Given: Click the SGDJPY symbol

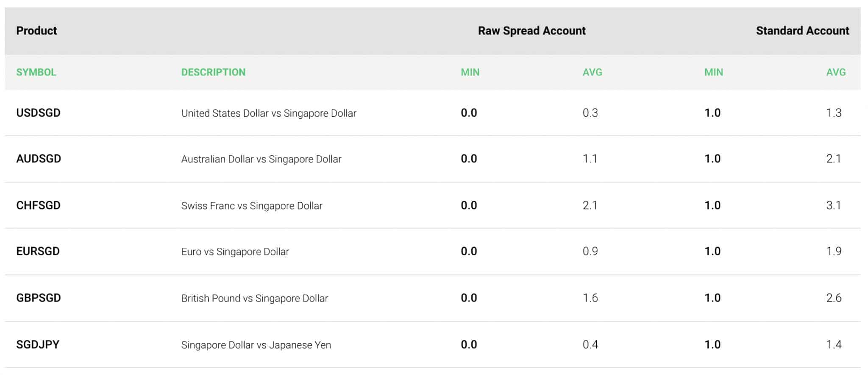Looking at the screenshot, I should (x=38, y=344).
